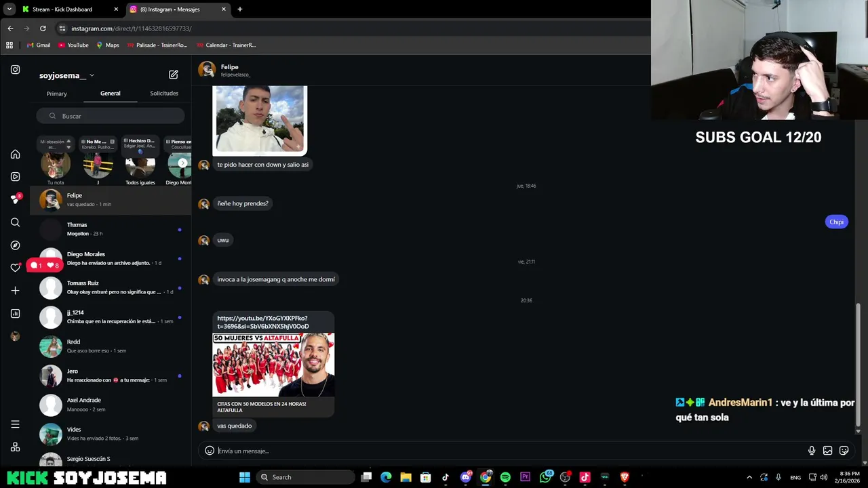Open the dashboard chart icon

pos(15,313)
